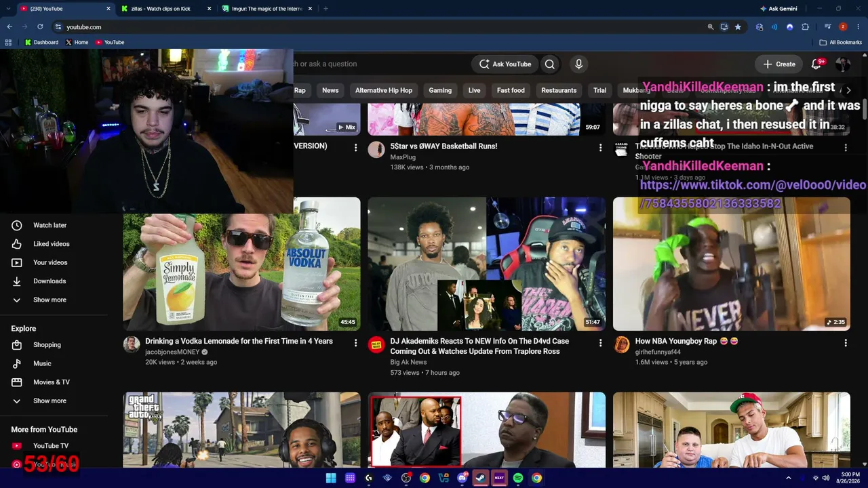Select the Trial filter chip
The width and height of the screenshot is (868, 488).
pyautogui.click(x=599, y=90)
